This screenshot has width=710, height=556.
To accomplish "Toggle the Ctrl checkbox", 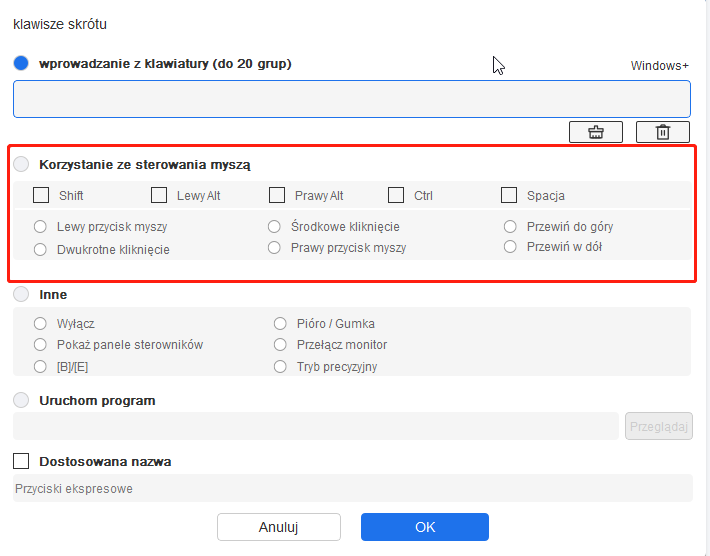I will point(396,195).
